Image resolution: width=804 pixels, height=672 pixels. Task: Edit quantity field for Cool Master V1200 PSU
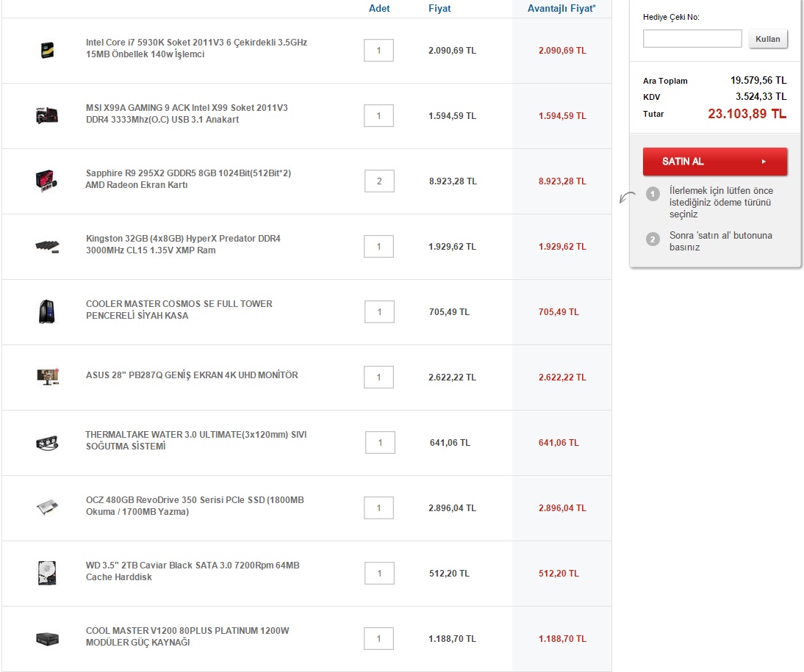[379, 639]
